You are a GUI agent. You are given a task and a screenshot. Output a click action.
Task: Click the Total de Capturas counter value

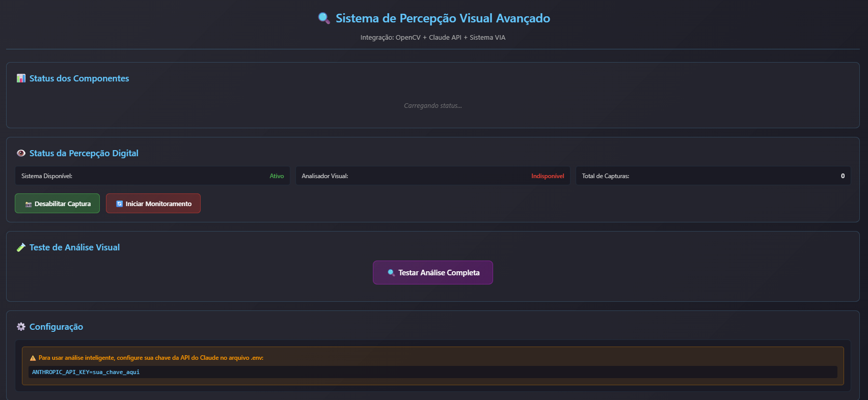[843, 176]
